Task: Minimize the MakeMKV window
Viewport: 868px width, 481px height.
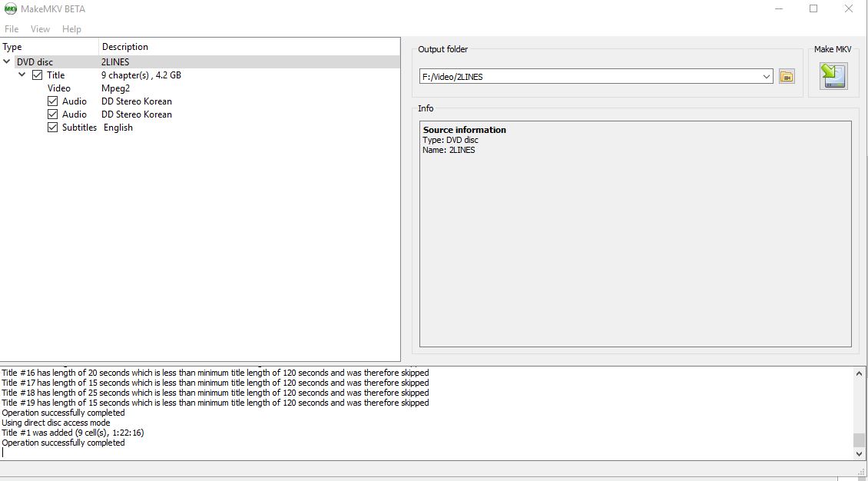Action: pos(779,9)
